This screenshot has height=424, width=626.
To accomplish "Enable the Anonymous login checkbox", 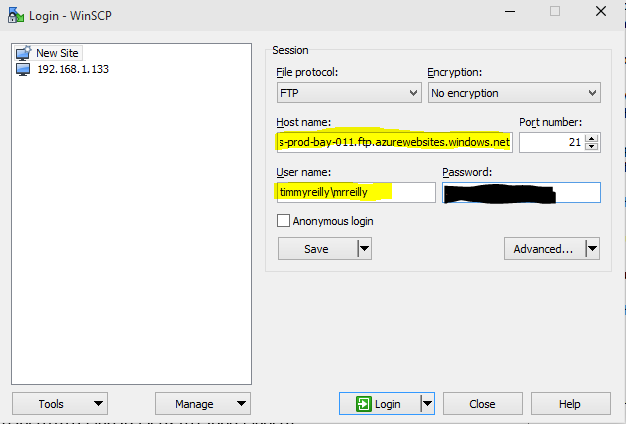I will (x=283, y=221).
